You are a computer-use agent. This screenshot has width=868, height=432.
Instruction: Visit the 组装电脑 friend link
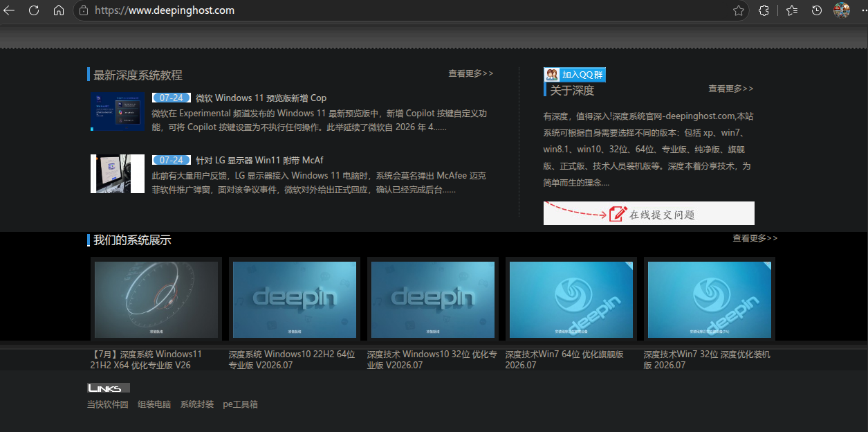click(154, 404)
